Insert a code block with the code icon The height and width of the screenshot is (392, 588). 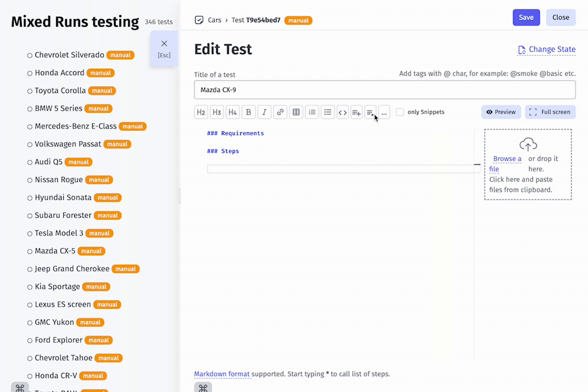[x=342, y=112]
